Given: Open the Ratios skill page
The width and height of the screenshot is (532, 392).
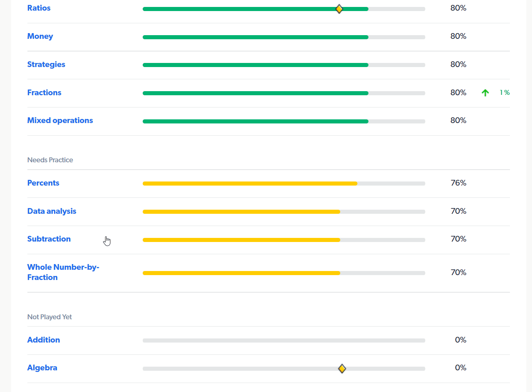Looking at the screenshot, I should tap(39, 8).
